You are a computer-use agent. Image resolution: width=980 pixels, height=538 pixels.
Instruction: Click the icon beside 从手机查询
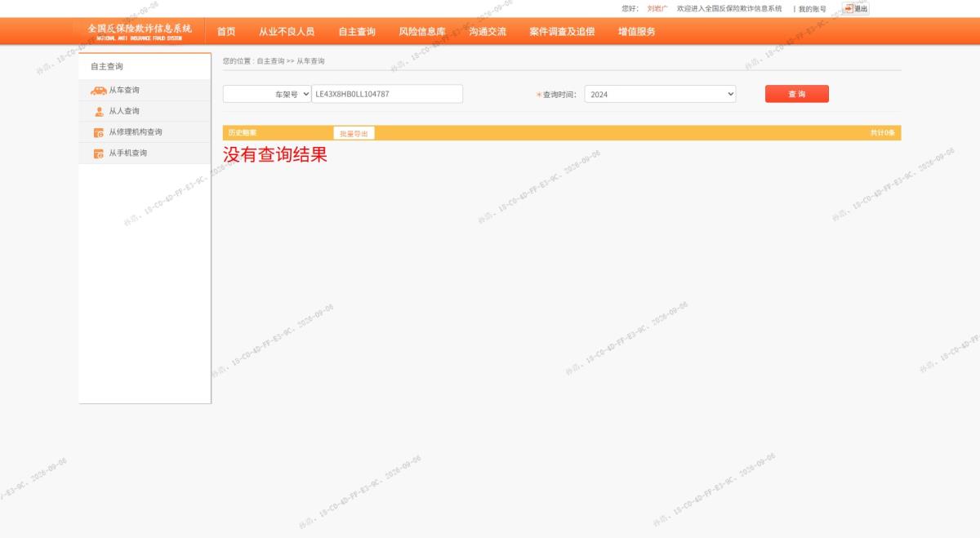[99, 153]
